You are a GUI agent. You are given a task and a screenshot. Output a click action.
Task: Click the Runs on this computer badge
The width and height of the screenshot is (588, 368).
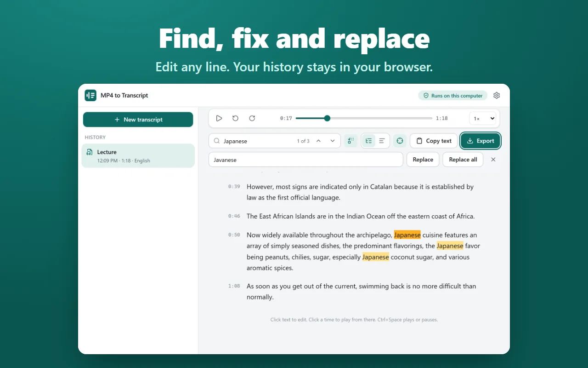[453, 96]
